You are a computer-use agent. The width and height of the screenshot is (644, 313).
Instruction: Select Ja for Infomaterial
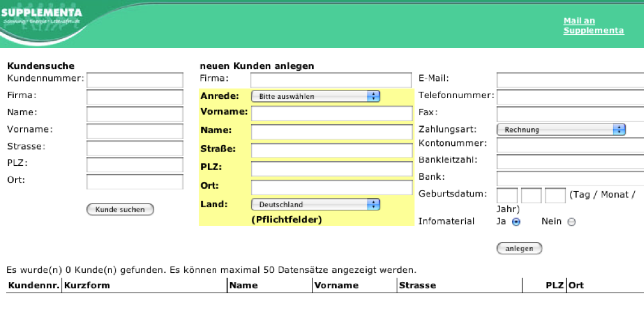[x=516, y=222]
